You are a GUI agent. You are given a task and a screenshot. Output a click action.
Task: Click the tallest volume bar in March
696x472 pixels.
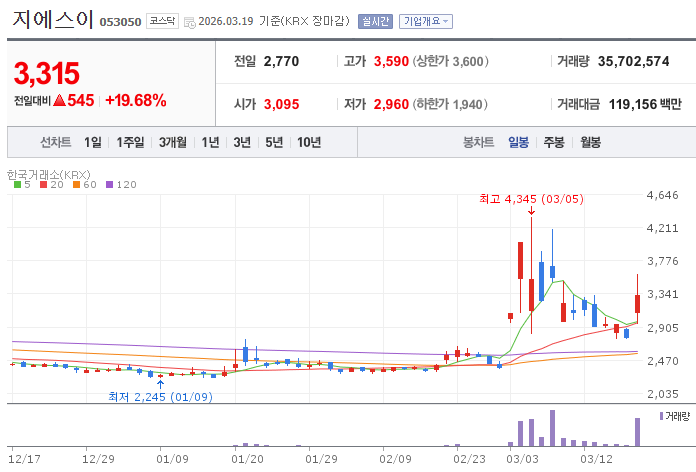(x=552, y=428)
